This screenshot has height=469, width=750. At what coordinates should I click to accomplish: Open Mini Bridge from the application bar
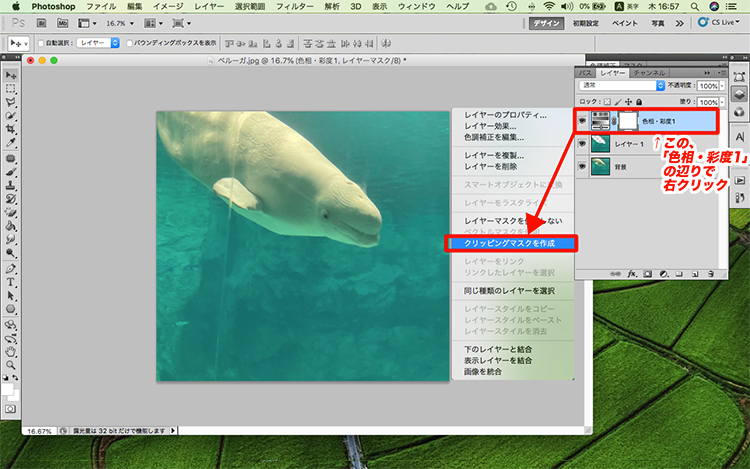coord(62,21)
